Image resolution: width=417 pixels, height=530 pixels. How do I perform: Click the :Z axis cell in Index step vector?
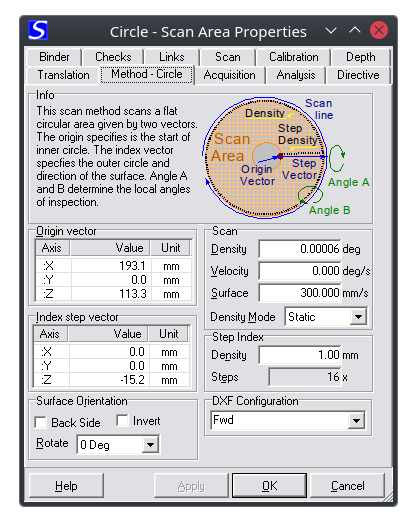coord(51,380)
